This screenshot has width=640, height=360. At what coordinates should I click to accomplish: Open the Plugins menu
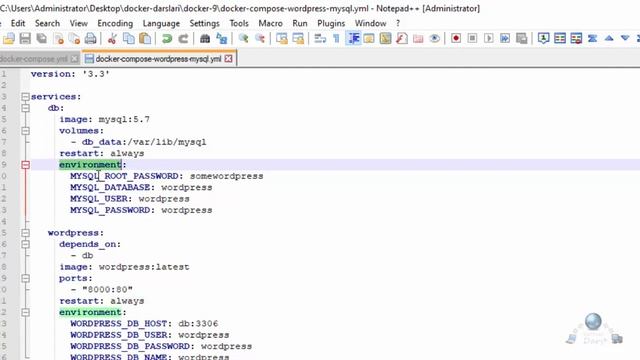click(x=331, y=23)
